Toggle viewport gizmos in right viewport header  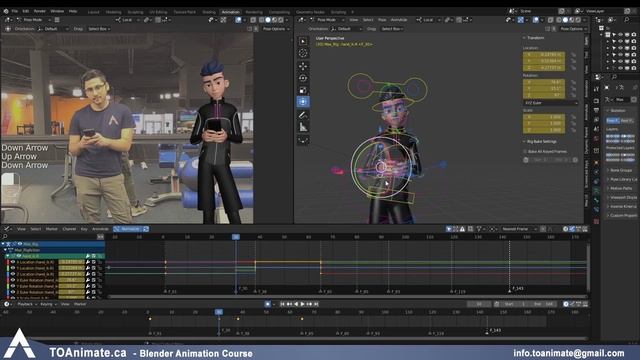point(521,20)
